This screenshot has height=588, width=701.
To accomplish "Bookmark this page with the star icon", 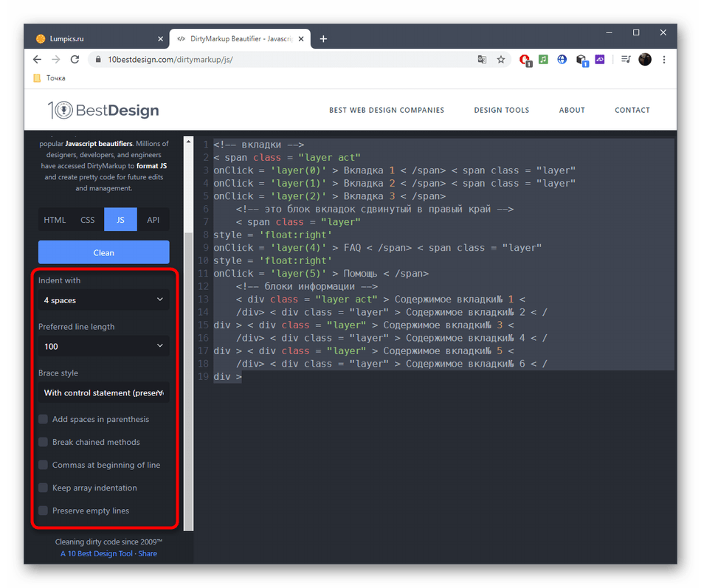I will [501, 60].
